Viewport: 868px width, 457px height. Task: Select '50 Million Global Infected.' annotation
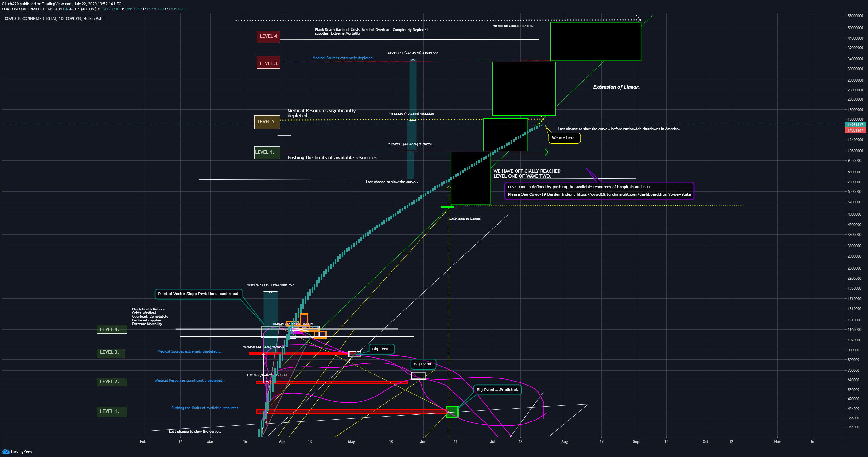point(513,26)
